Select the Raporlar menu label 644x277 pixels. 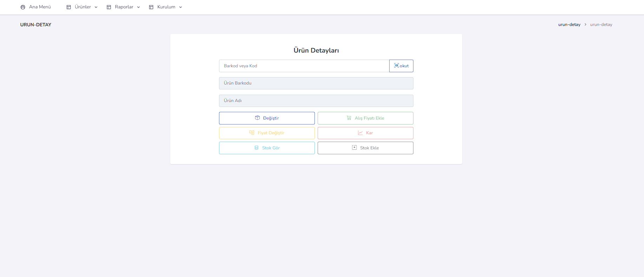[124, 7]
